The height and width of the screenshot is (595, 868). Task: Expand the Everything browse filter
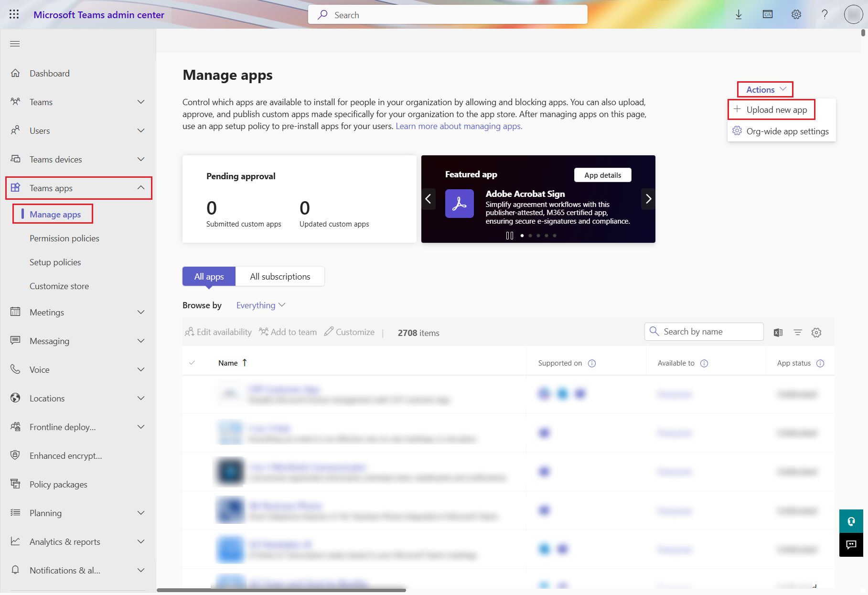pyautogui.click(x=260, y=305)
